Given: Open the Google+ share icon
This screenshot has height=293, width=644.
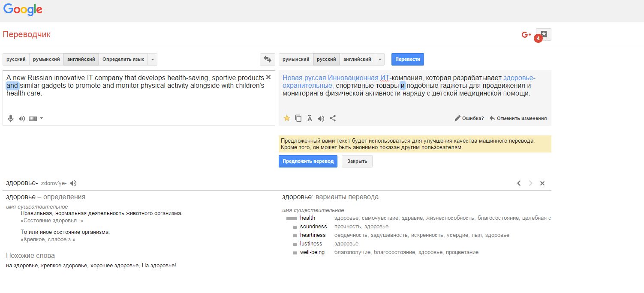Looking at the screenshot, I should (x=527, y=35).
